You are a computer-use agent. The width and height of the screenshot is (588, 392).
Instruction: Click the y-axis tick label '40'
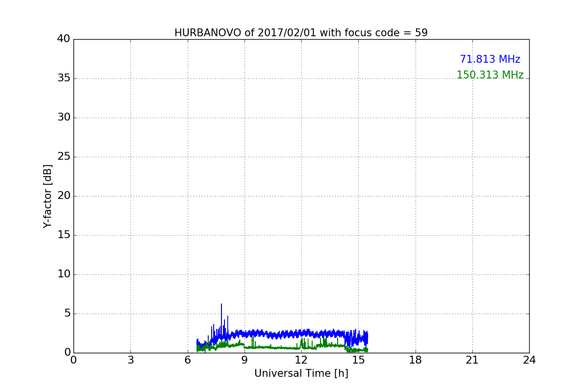pos(64,39)
